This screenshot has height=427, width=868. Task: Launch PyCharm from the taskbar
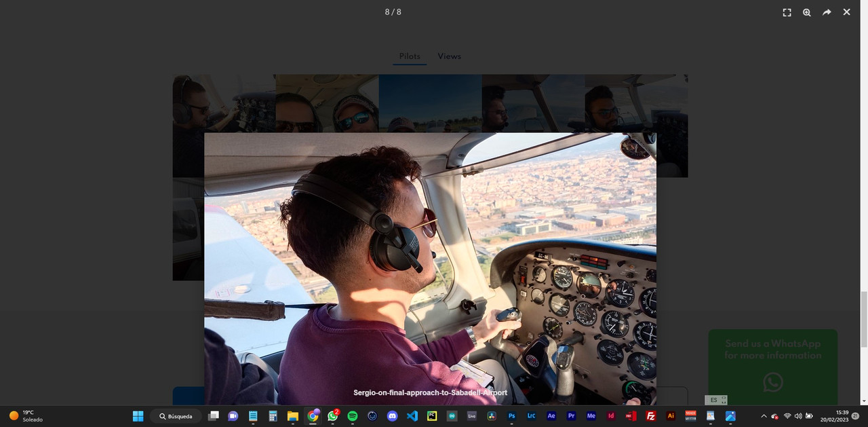click(x=432, y=416)
